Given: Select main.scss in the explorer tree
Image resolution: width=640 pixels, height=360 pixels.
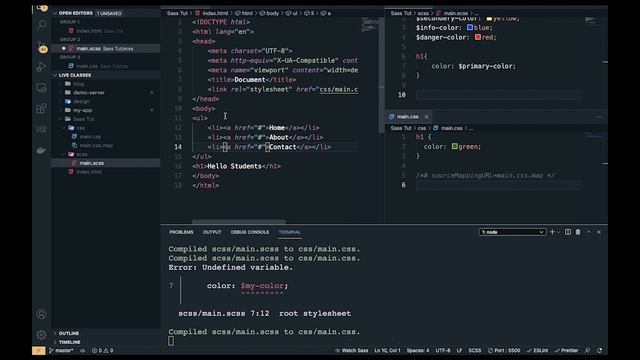Looking at the screenshot, I should pyautogui.click(x=105, y=163).
